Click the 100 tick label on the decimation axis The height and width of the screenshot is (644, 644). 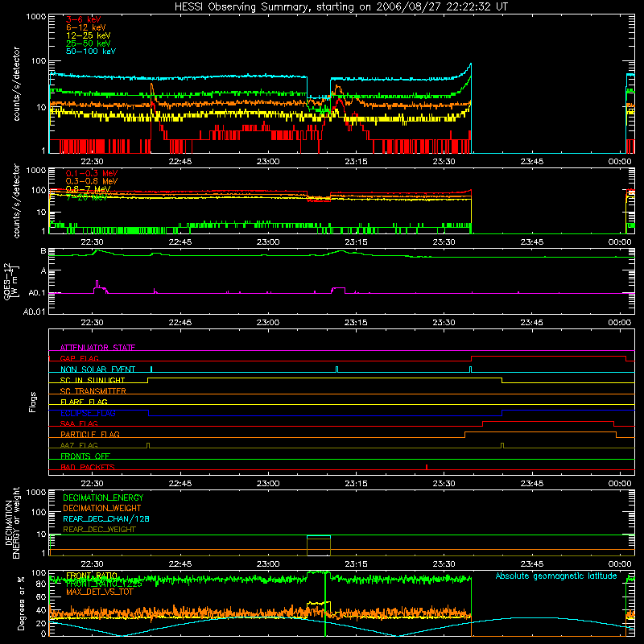click(39, 512)
